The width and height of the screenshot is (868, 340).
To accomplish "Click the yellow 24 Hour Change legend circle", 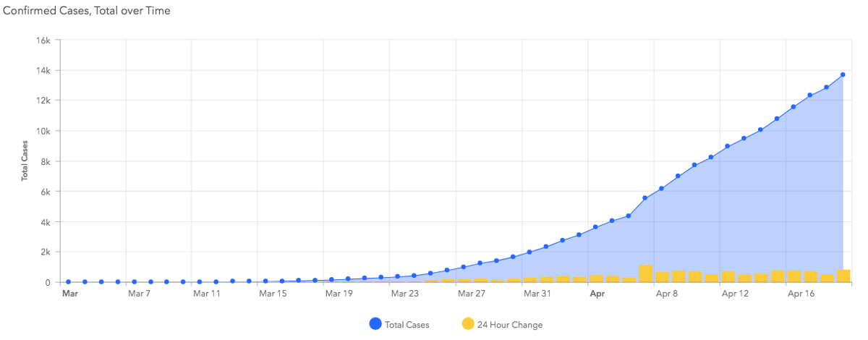I will (x=467, y=325).
